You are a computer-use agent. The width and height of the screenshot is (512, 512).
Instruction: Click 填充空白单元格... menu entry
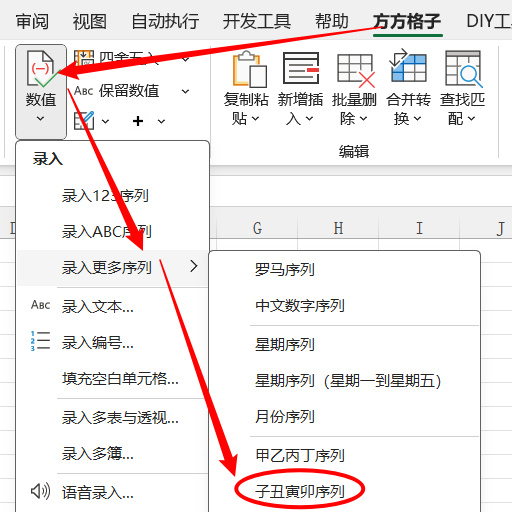[120, 379]
